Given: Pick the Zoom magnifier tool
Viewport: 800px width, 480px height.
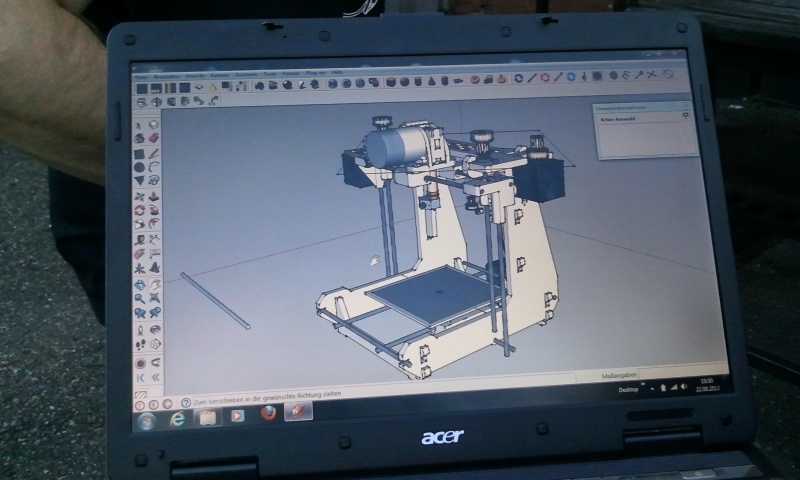Looking at the screenshot, I should (139, 299).
